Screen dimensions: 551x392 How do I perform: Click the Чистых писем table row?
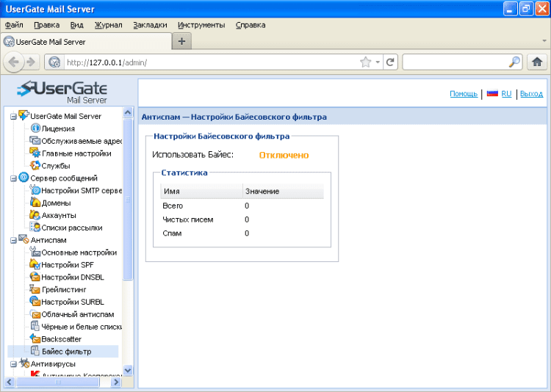pos(242,219)
